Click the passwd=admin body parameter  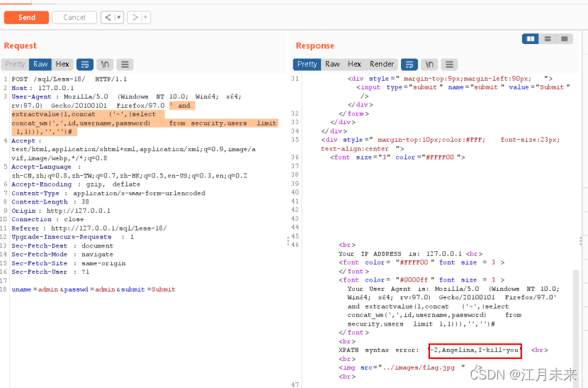[x=90, y=289]
